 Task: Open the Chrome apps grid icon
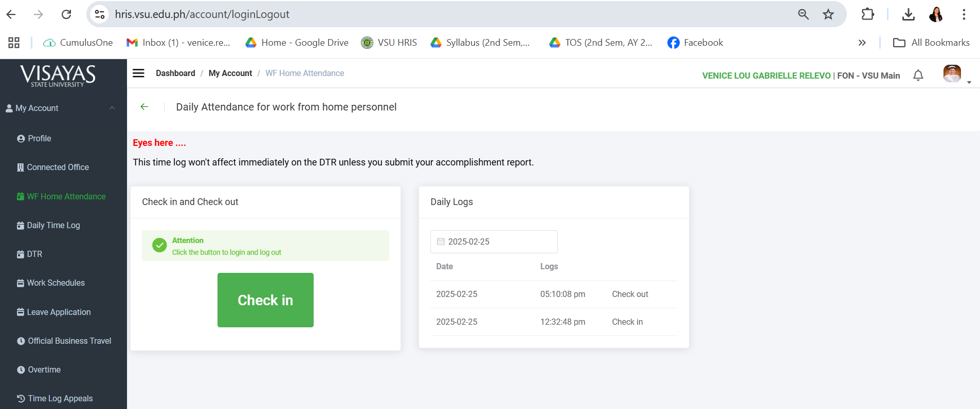[14, 43]
